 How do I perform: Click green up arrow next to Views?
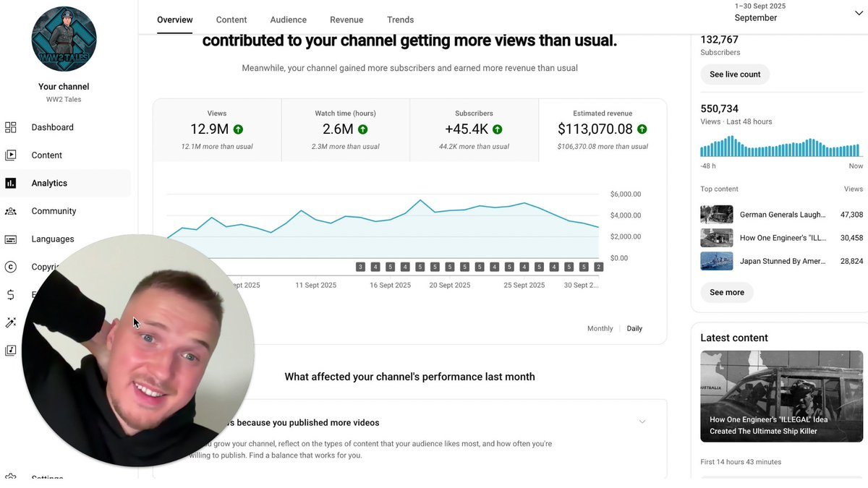[x=238, y=129]
